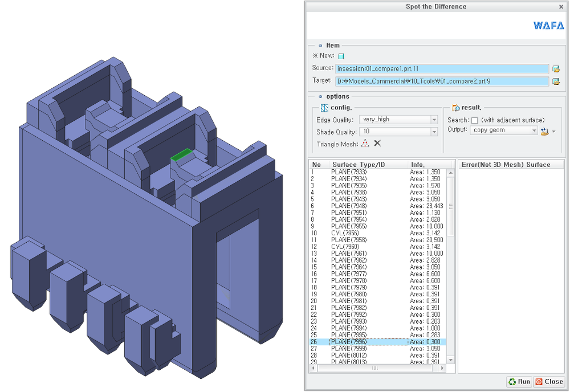Click the Triangle Mesh X icon
This screenshot has width=570, height=392.
378,144
